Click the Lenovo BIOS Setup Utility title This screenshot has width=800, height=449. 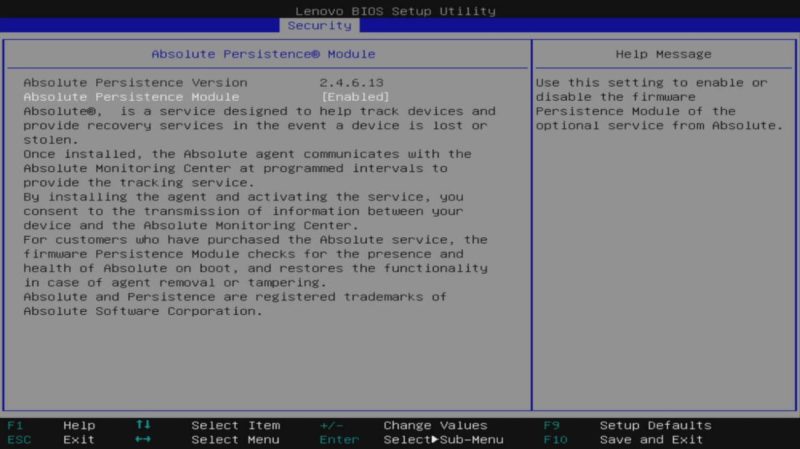coord(395,11)
